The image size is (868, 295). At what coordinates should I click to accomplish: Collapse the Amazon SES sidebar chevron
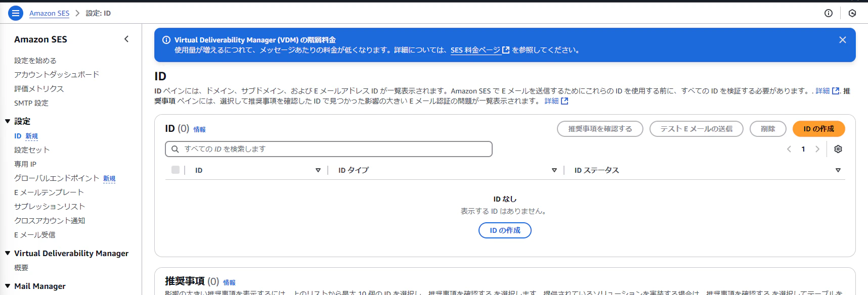pyautogui.click(x=126, y=39)
